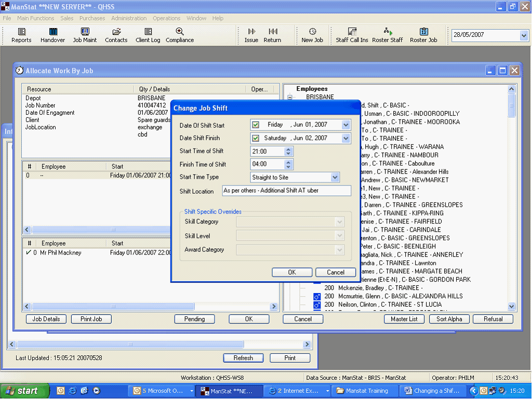This screenshot has height=399, width=532.
Task: Click the Compliance magnifier icon
Action: pos(180,32)
